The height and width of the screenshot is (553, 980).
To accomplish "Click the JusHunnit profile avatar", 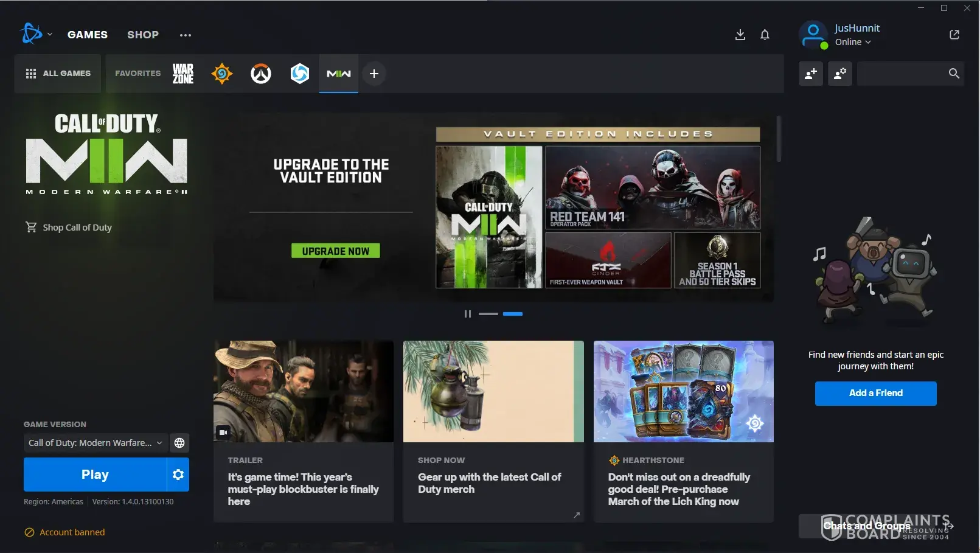I will point(813,35).
